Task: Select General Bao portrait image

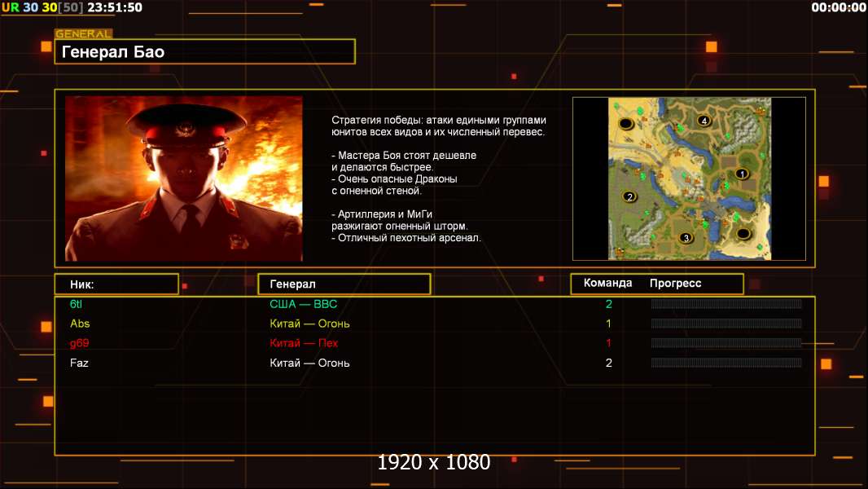Action: pyautogui.click(x=184, y=178)
